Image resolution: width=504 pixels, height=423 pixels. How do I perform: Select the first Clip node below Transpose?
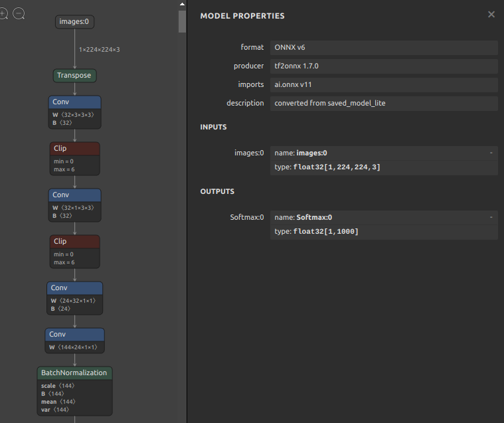click(74, 149)
